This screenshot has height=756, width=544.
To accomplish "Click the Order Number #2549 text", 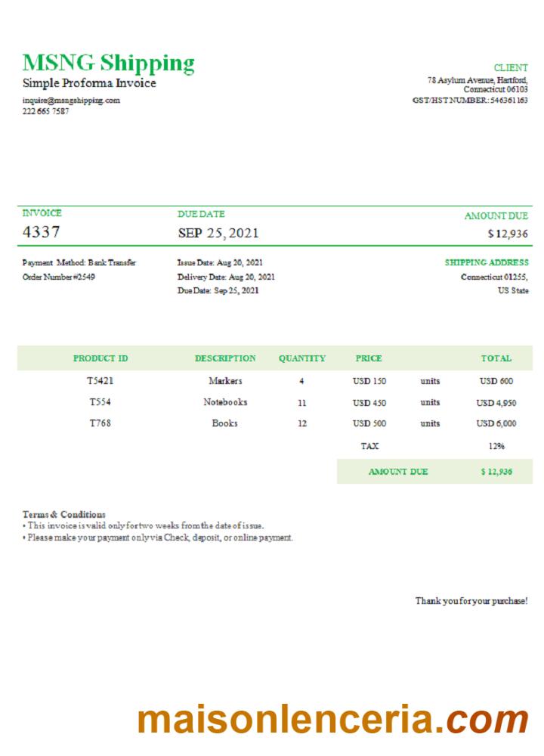I will tap(59, 277).
